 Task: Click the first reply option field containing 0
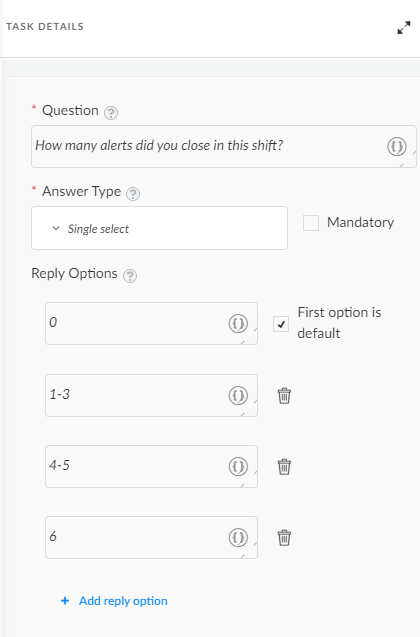151,323
